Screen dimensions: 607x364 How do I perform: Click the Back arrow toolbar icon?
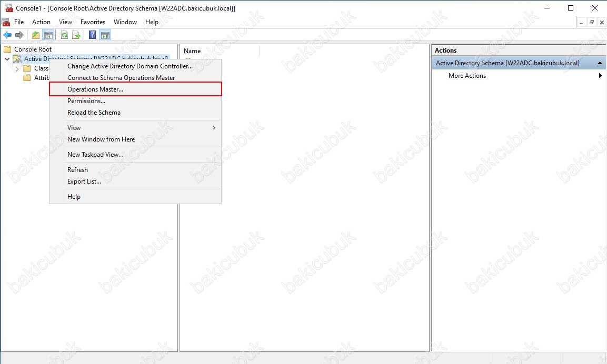pyautogui.click(x=7, y=35)
